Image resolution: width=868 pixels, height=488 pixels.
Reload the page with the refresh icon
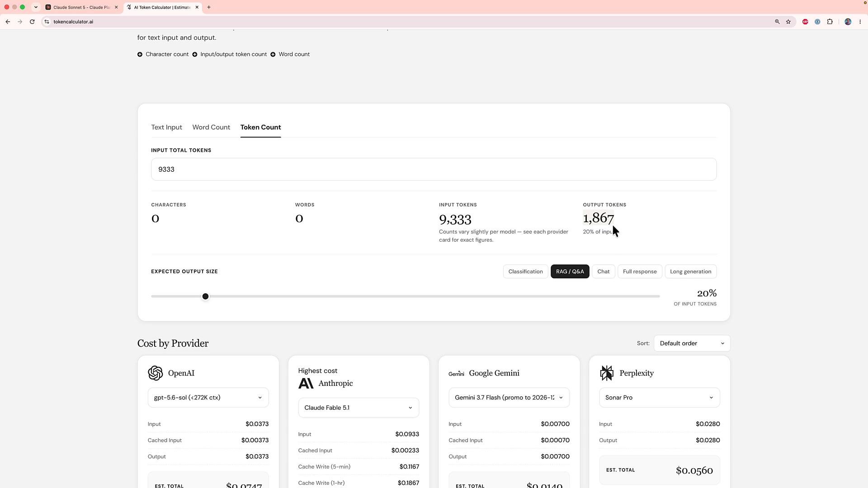[x=32, y=22]
